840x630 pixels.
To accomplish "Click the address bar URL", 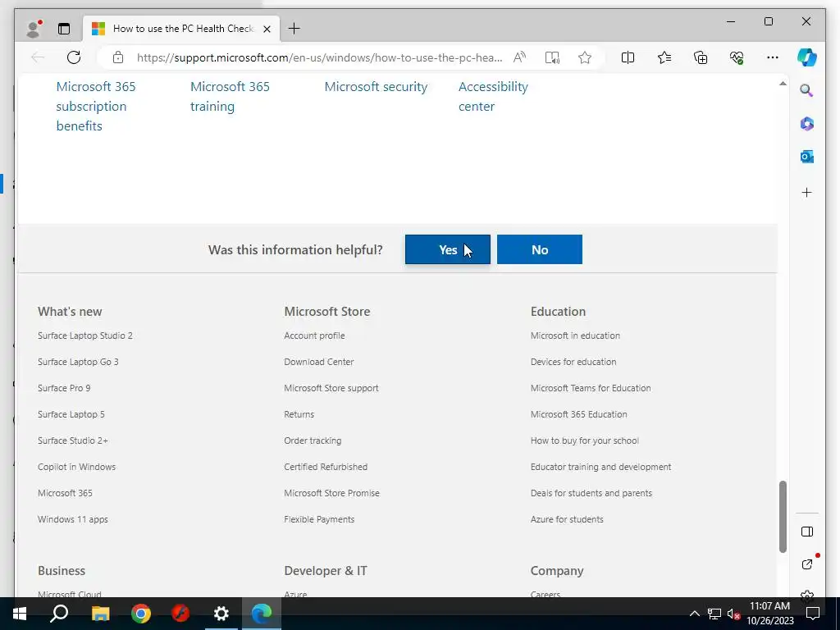I will coord(319,57).
